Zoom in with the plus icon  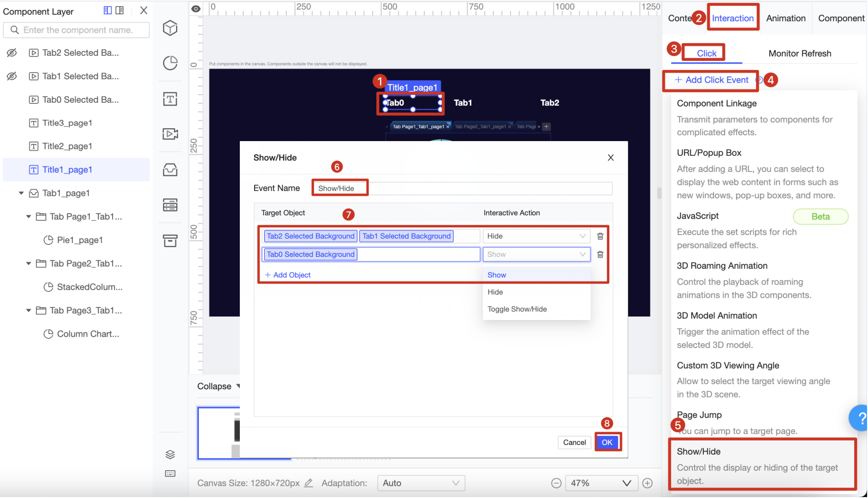(x=648, y=483)
